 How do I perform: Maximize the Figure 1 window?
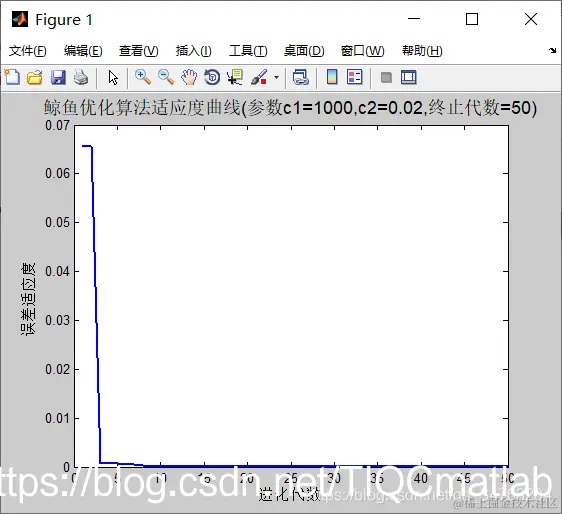[472, 19]
